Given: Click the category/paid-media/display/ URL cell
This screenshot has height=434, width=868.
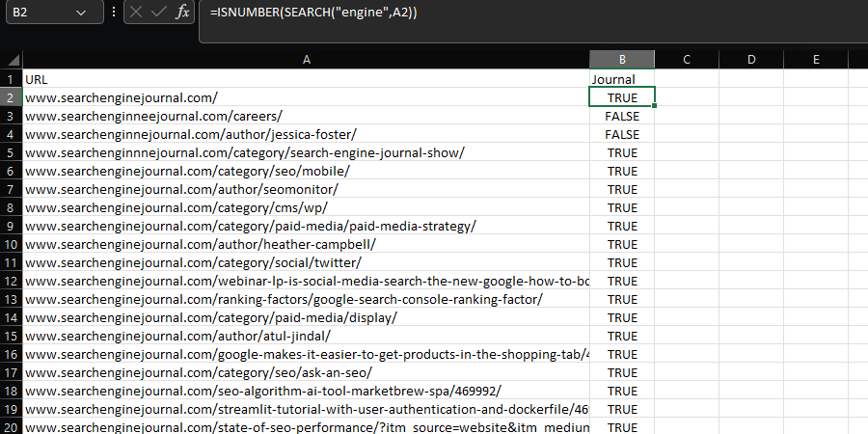Looking at the screenshot, I should coord(306,317).
